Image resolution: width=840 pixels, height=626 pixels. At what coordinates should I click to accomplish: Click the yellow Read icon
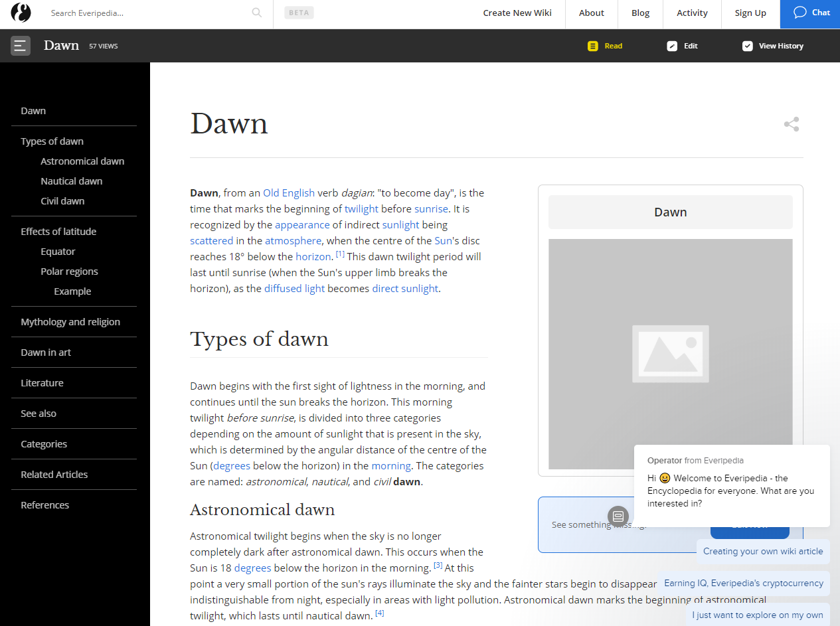coord(593,46)
